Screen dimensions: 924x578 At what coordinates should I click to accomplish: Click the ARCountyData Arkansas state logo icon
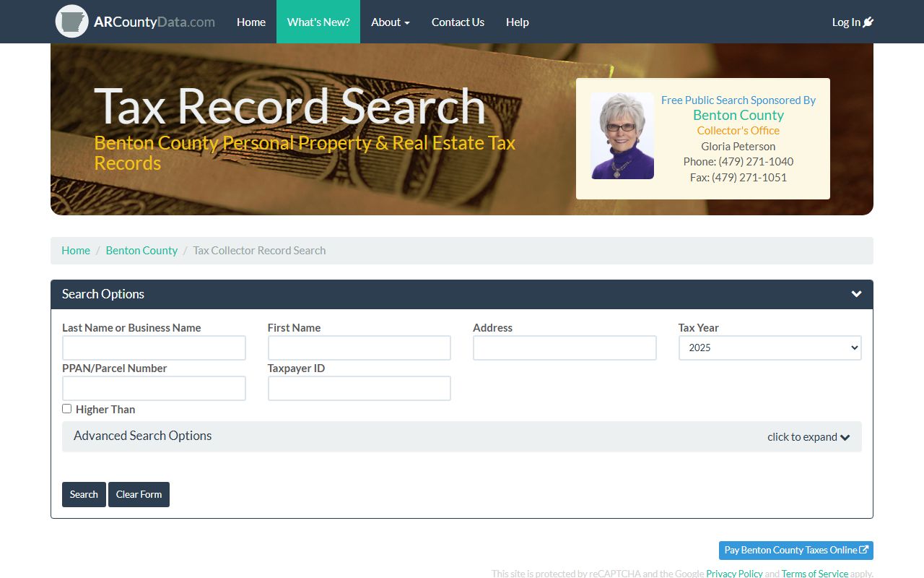tap(71, 22)
